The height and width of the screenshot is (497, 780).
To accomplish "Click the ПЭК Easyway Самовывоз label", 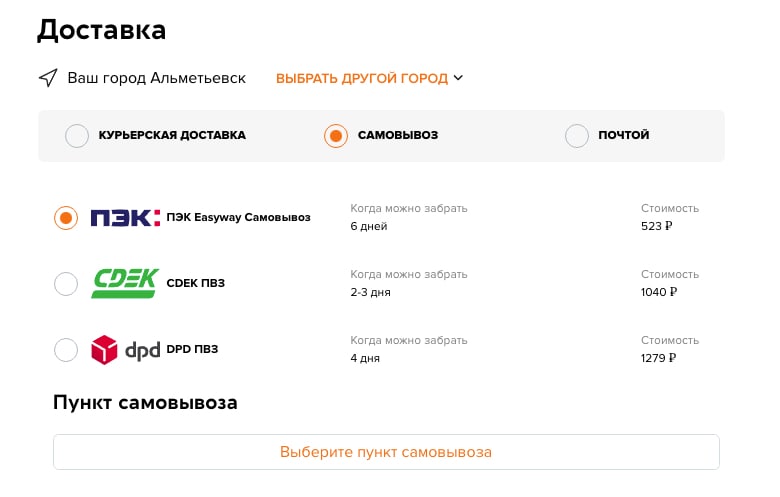I will (x=238, y=217).
